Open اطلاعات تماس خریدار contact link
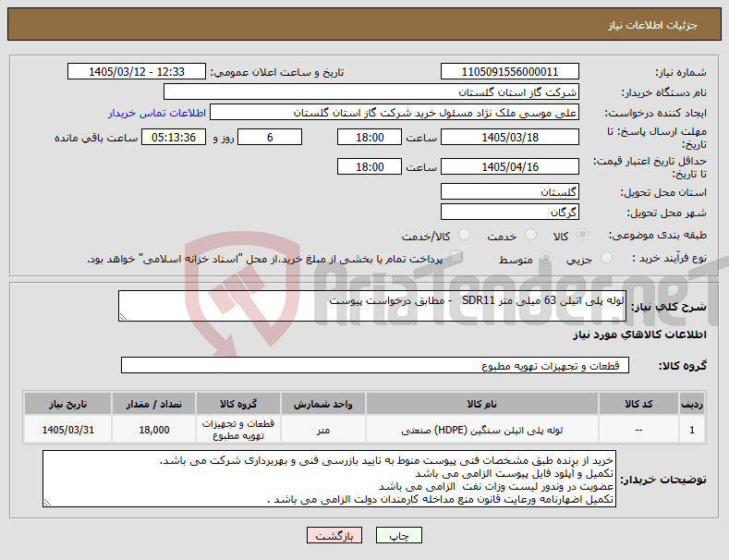The height and width of the screenshot is (560, 729). click(157, 113)
